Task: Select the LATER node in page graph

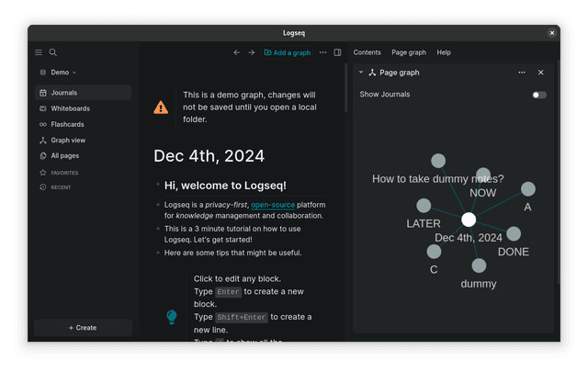Action: pos(424,206)
